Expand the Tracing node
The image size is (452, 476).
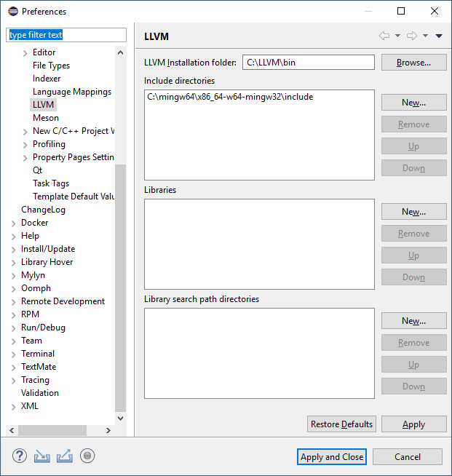point(14,381)
